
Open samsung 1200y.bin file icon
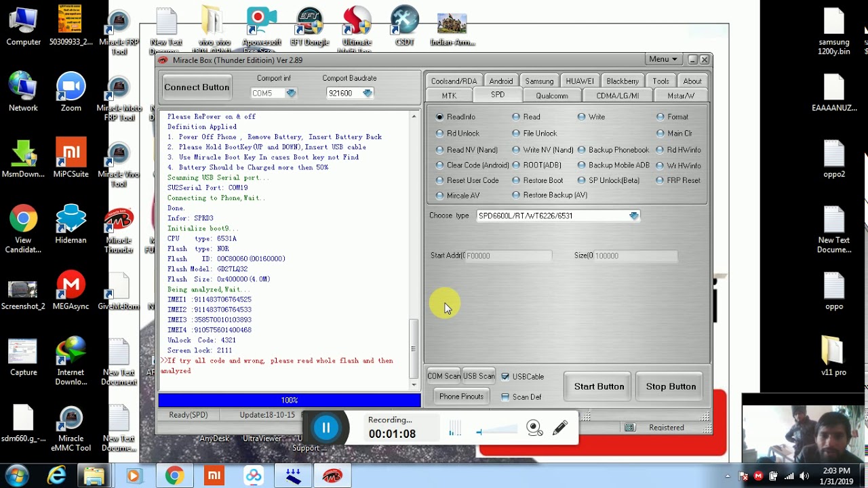coord(834,32)
